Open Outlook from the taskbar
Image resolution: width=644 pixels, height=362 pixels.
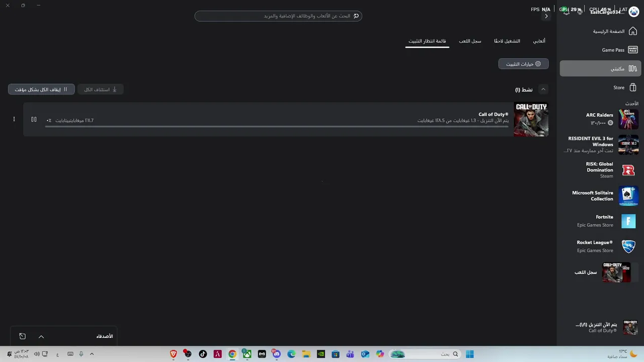(x=365, y=354)
